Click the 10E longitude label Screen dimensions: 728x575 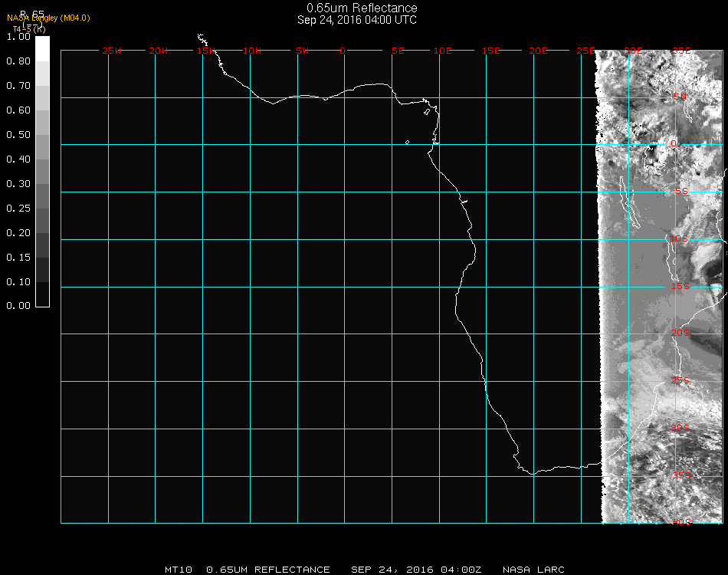point(443,51)
